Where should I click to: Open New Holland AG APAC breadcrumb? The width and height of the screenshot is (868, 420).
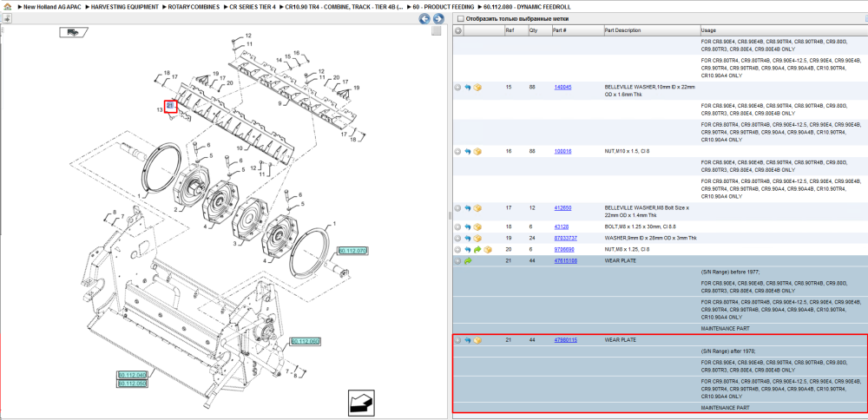coord(53,7)
